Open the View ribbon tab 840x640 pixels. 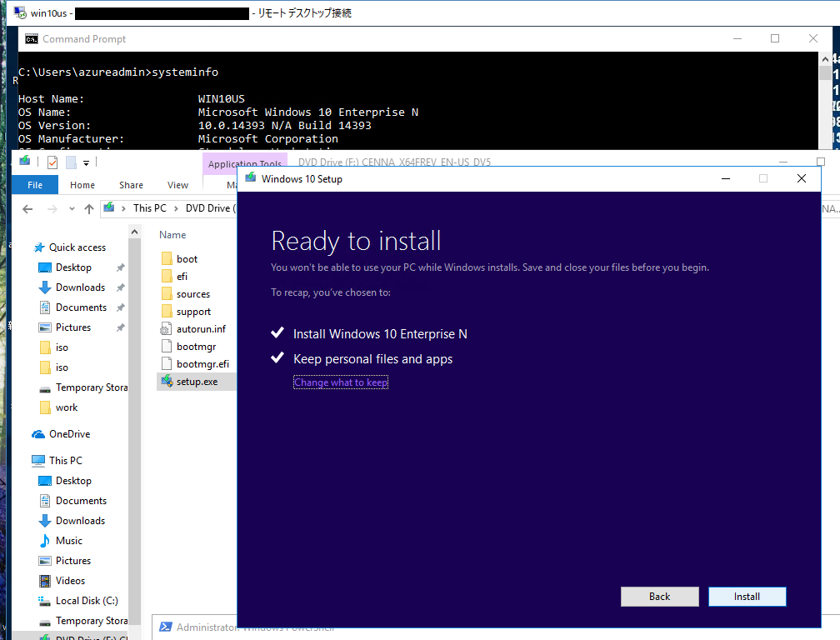(x=177, y=185)
